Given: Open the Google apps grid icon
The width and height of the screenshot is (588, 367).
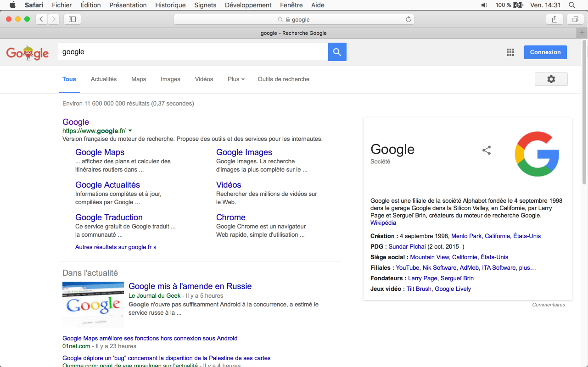Looking at the screenshot, I should (x=510, y=52).
